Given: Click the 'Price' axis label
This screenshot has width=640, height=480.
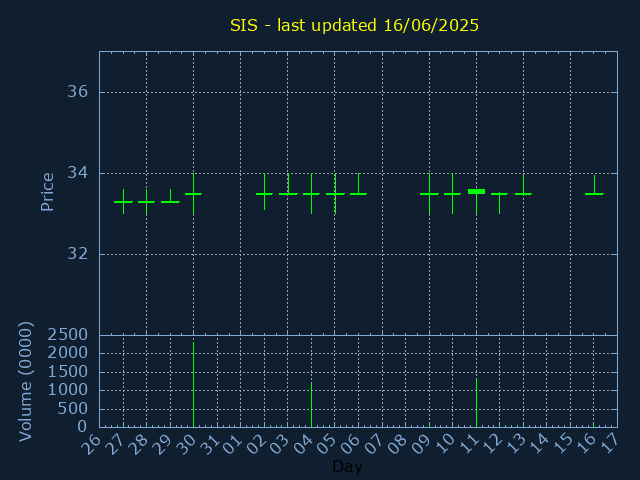Looking at the screenshot, I should [47, 192].
